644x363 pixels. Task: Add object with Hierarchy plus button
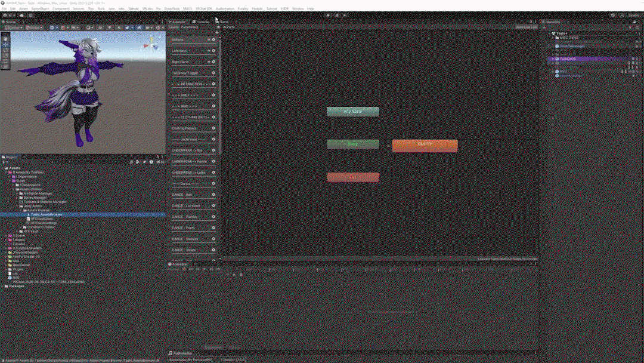click(x=544, y=27)
